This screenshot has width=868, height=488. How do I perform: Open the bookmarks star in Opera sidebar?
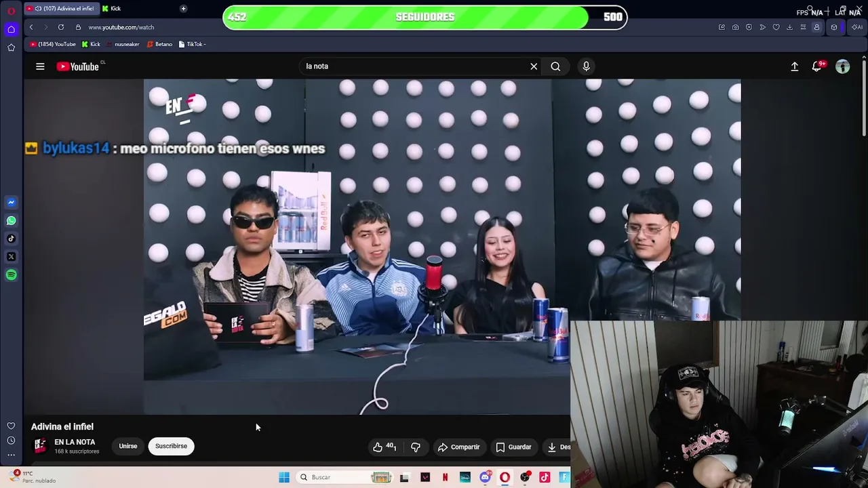point(11,47)
